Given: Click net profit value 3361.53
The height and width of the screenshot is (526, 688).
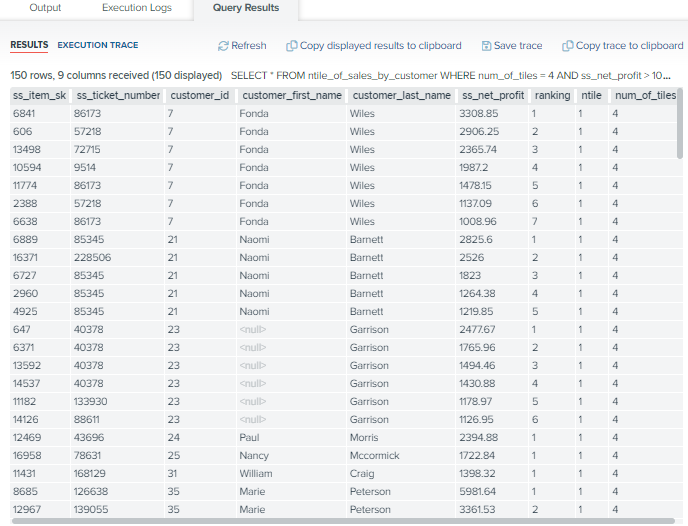Looking at the screenshot, I should (477, 509).
